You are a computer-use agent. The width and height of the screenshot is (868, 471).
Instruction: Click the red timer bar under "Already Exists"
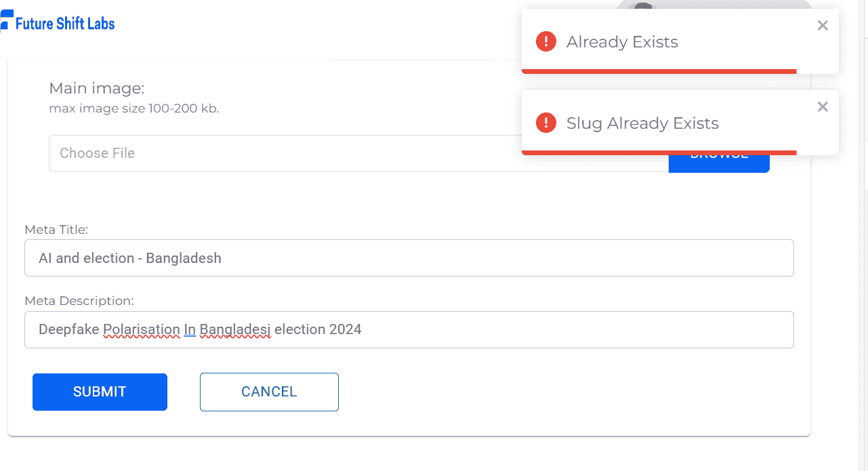[659, 71]
